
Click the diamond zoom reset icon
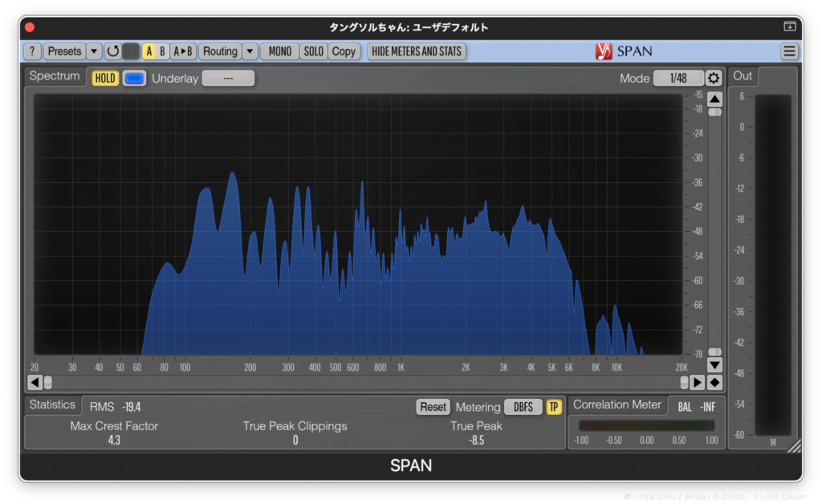click(x=714, y=382)
